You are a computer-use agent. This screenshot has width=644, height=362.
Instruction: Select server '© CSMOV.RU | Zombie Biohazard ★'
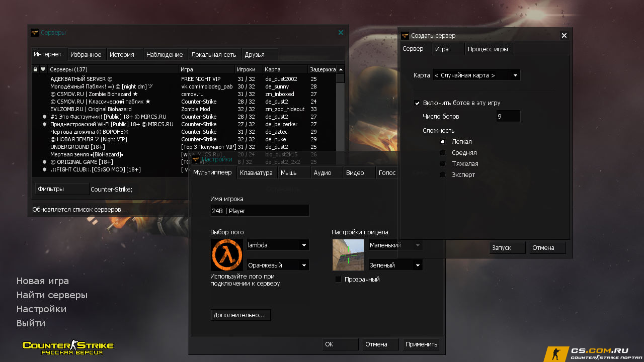pos(184,94)
